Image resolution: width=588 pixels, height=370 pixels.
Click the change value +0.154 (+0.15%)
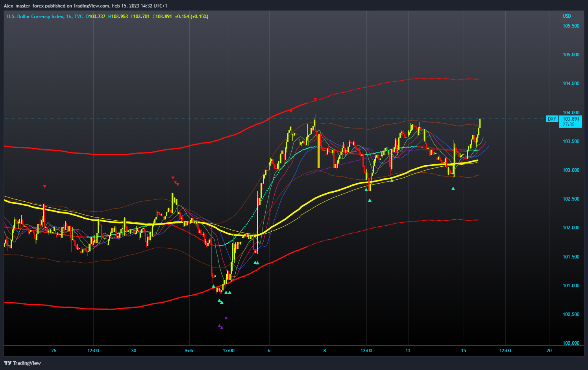(x=192, y=17)
